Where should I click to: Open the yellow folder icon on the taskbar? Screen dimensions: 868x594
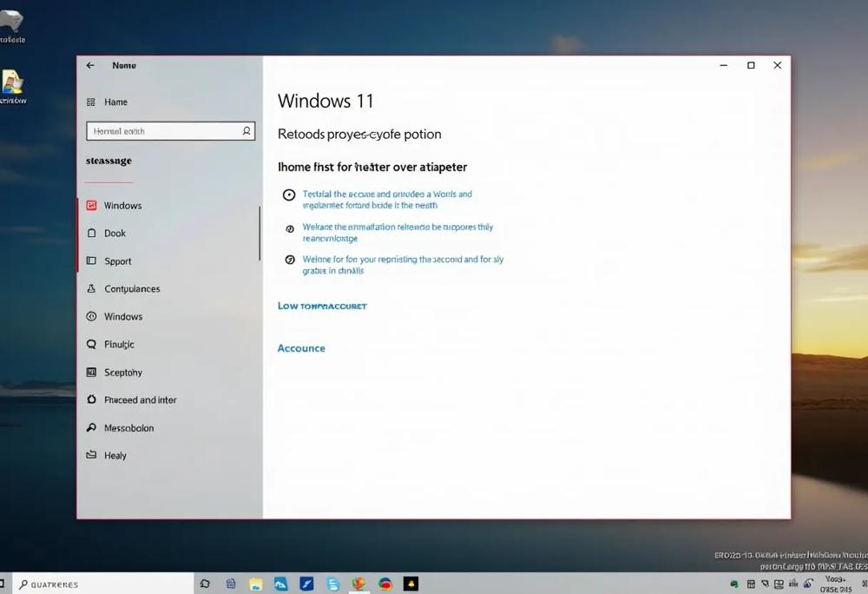pos(255,584)
